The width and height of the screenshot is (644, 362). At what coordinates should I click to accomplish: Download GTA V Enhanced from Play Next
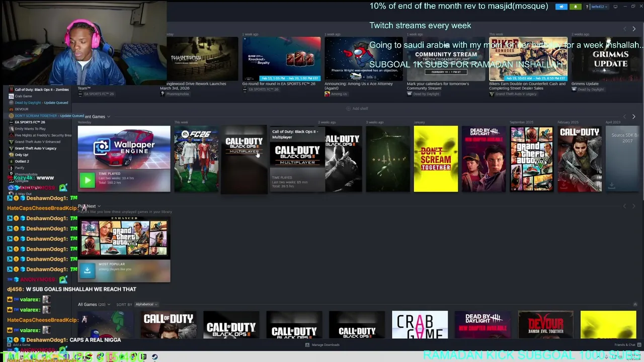point(87,270)
